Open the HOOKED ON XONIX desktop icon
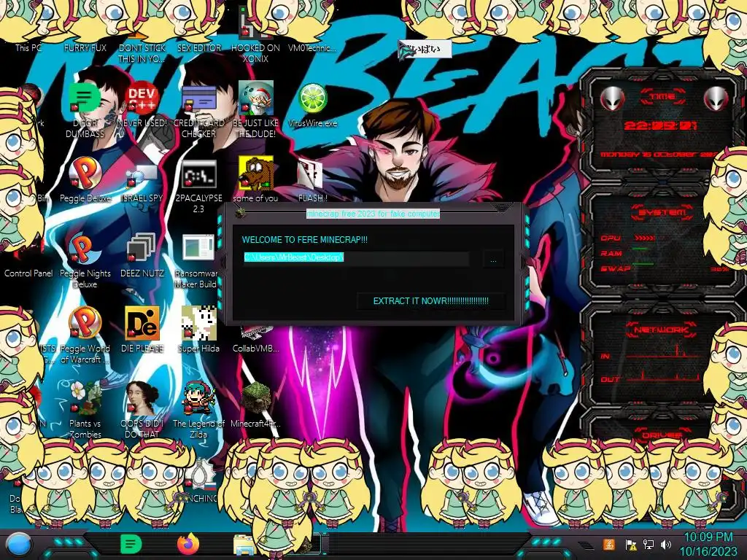The height and width of the screenshot is (560, 747). click(x=255, y=34)
